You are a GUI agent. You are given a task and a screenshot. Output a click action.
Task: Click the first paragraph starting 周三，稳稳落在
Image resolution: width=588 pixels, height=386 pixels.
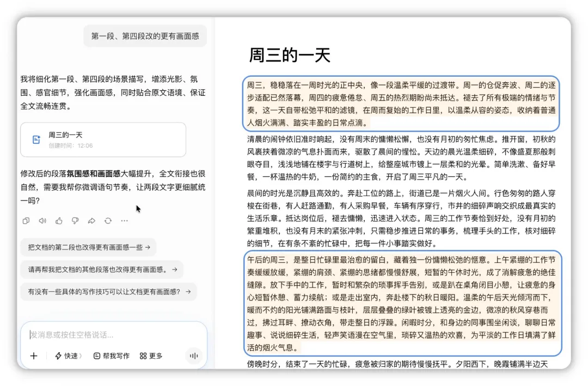tap(401, 104)
